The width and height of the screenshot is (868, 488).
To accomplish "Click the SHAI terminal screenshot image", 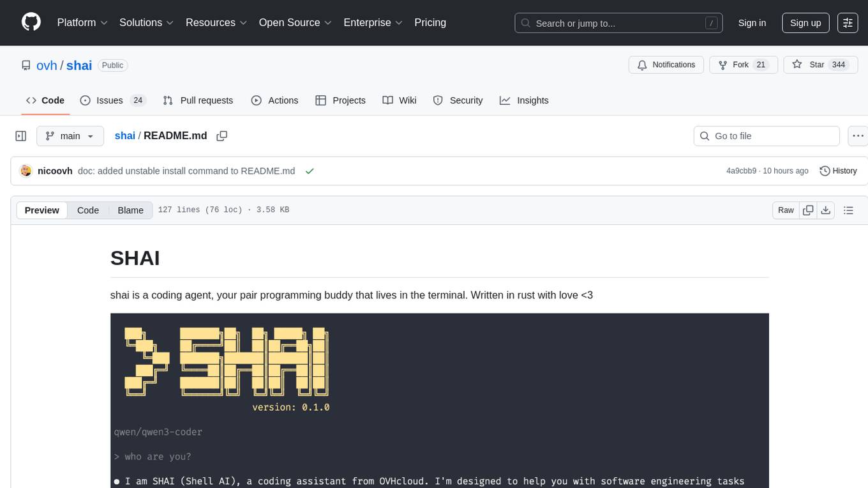I will (x=439, y=400).
